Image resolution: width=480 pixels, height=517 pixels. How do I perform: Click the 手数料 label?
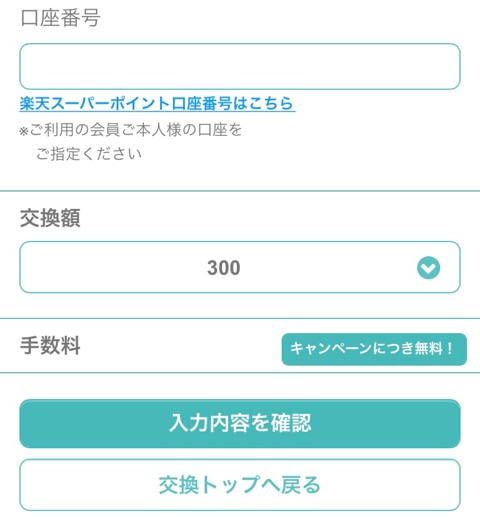click(50, 346)
